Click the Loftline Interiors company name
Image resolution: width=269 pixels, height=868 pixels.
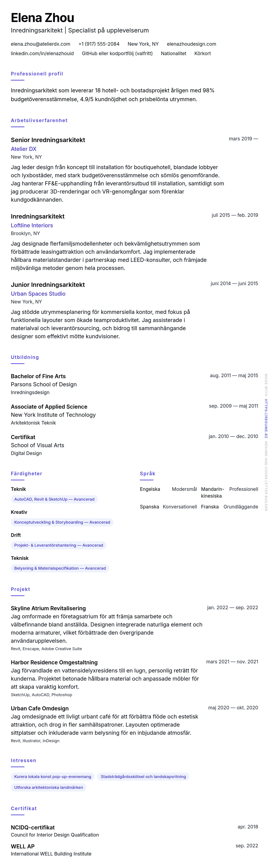click(x=32, y=225)
